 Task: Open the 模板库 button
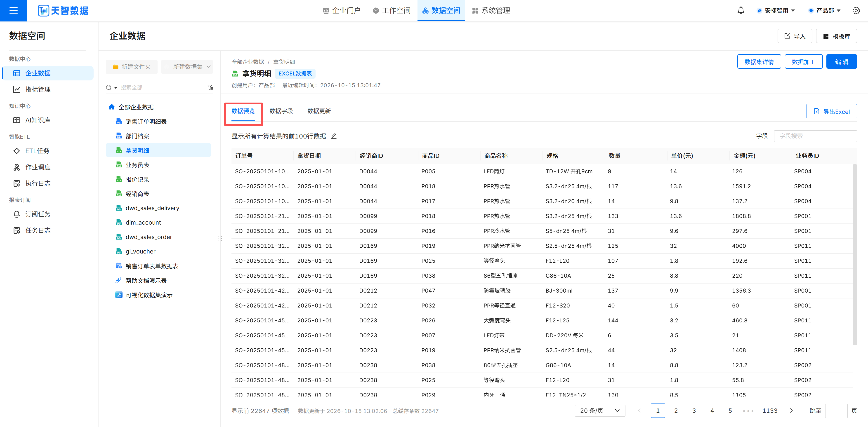[x=836, y=36]
